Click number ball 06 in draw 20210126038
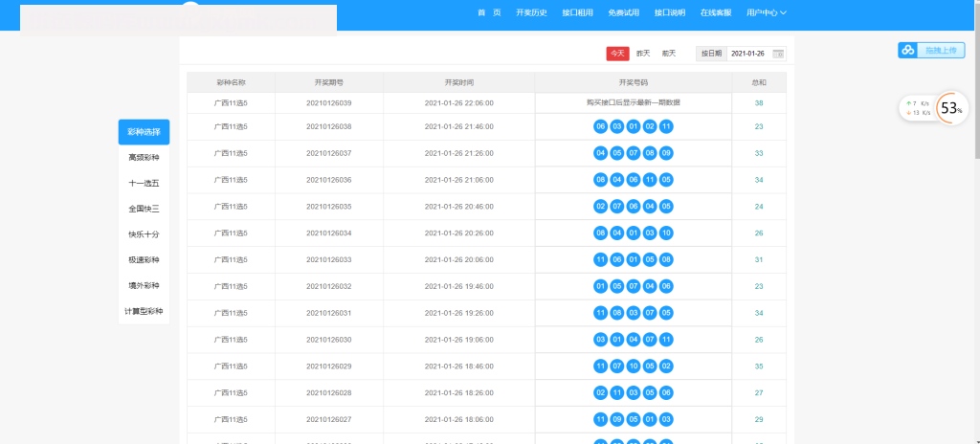Viewport: 980px width, 444px height. (x=601, y=126)
